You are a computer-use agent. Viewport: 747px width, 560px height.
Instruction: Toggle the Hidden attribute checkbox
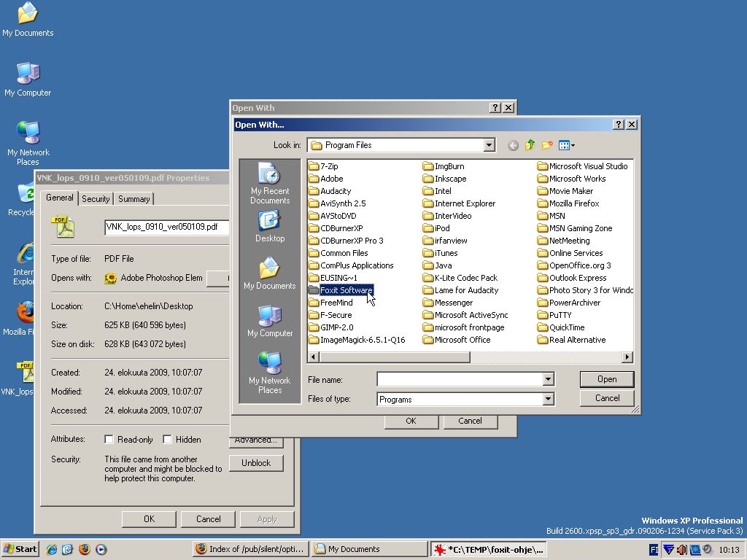pyautogui.click(x=167, y=440)
